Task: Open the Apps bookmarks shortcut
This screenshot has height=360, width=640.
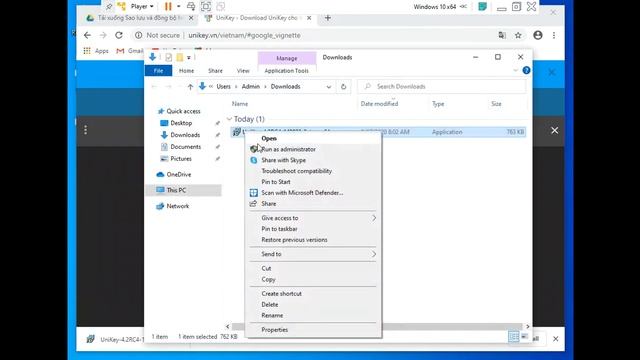Action: point(96,51)
